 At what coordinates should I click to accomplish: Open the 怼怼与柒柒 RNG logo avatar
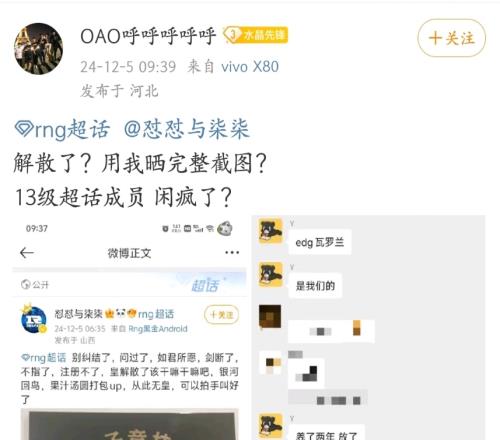click(x=34, y=319)
